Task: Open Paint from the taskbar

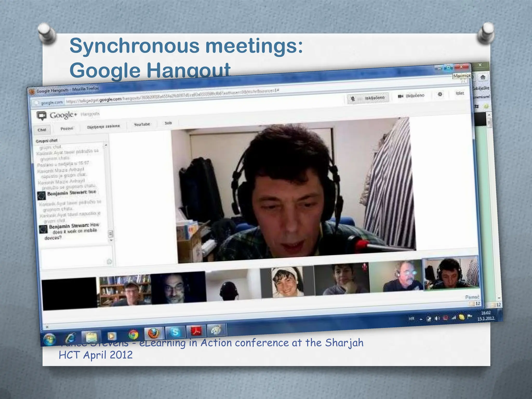Action: point(216,330)
